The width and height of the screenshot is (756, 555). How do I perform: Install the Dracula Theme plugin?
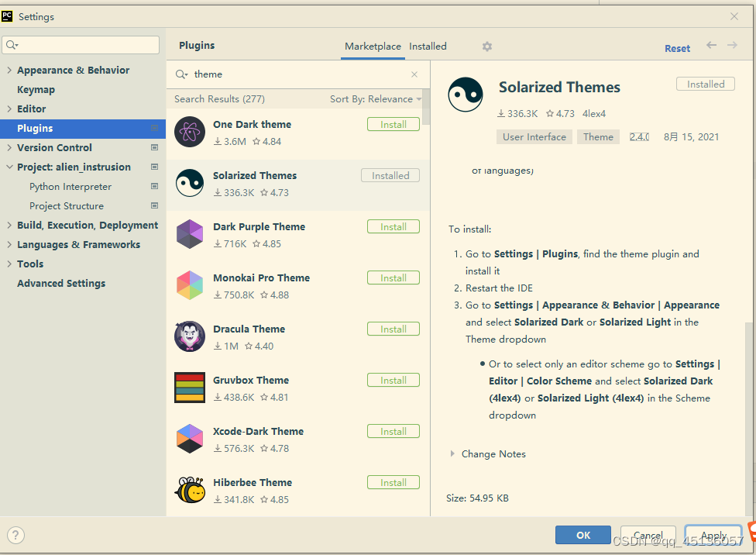point(393,329)
